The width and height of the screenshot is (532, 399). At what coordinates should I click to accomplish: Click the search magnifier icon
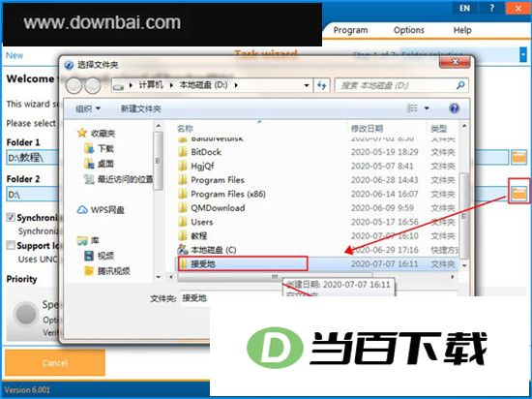pyautogui.click(x=460, y=85)
